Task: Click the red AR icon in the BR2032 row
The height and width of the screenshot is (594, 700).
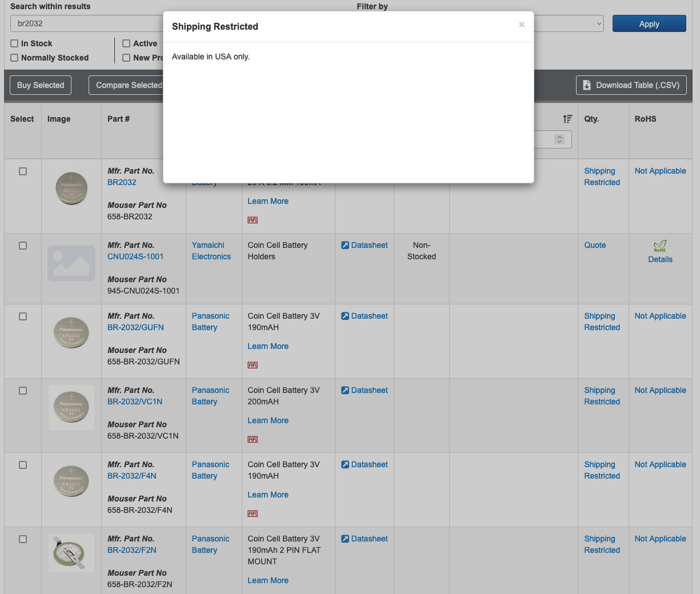Action: click(253, 220)
